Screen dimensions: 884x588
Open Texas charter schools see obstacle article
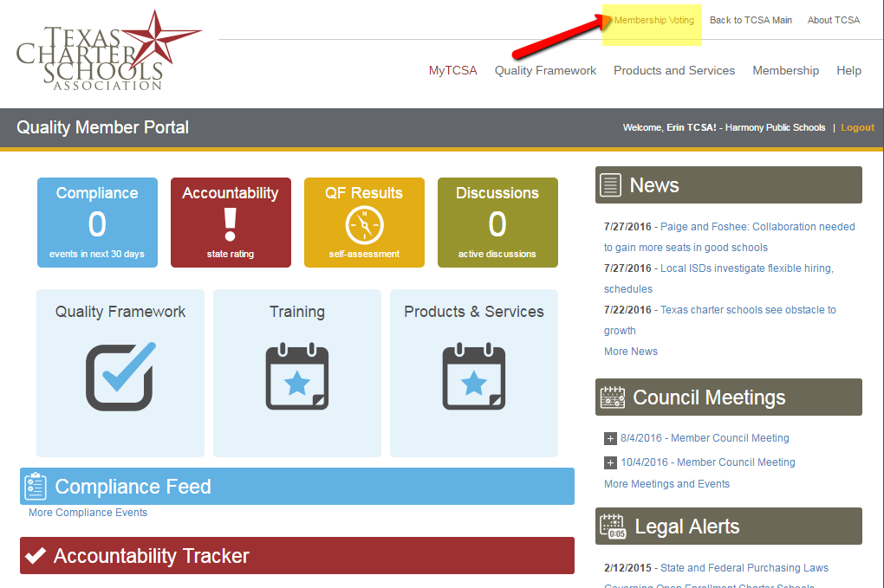720,320
